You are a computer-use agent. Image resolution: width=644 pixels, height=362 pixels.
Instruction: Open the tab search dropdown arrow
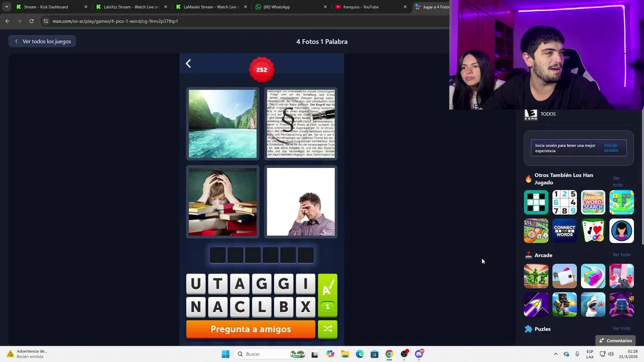tap(6, 7)
